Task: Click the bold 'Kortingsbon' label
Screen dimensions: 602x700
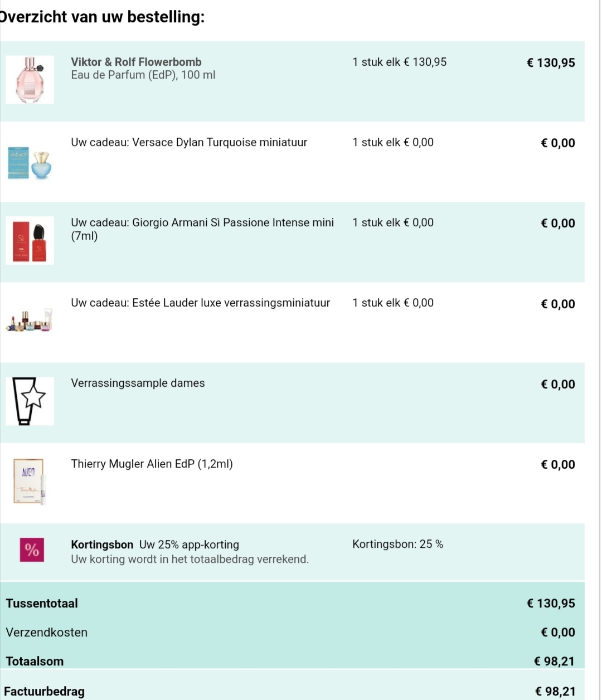Action: pos(102,545)
